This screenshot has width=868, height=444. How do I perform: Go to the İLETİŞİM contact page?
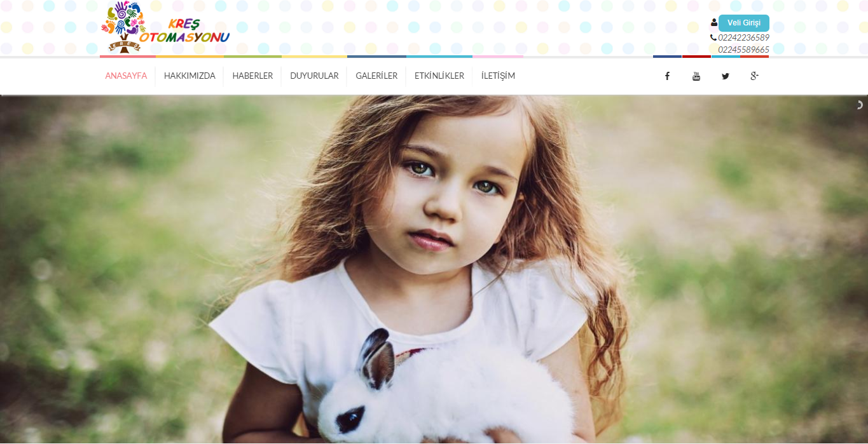coord(498,76)
